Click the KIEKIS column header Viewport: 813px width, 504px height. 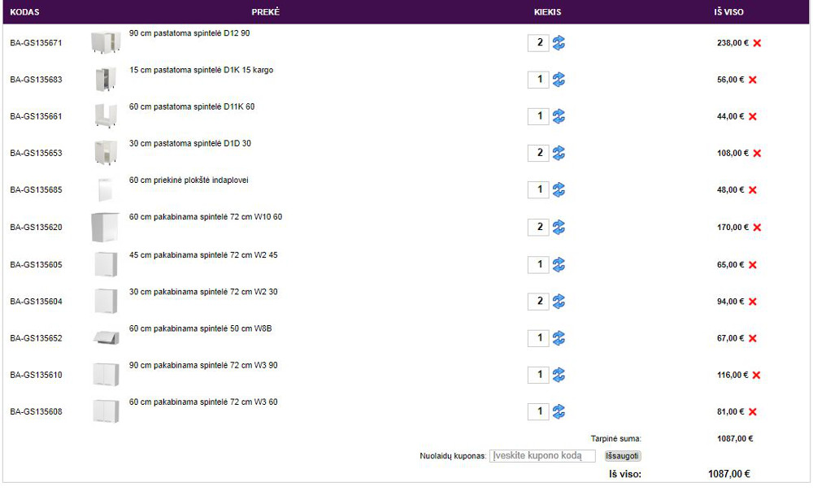547,12
